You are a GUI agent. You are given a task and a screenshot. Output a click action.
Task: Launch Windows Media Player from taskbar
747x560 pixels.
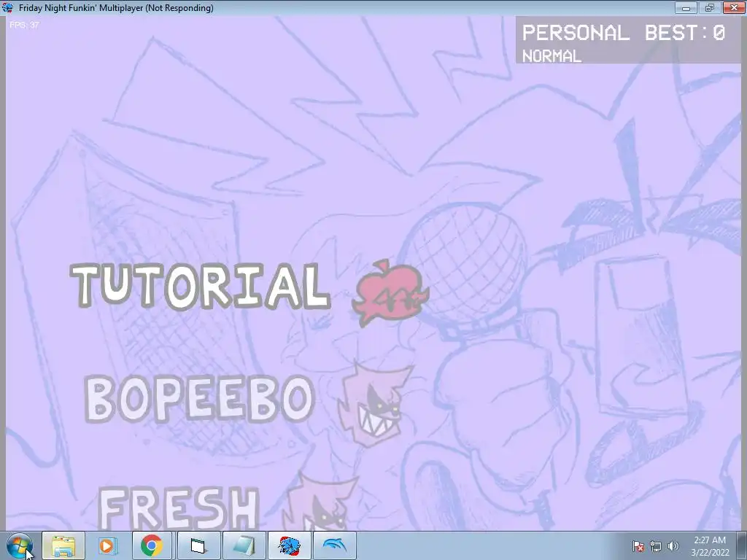click(108, 545)
